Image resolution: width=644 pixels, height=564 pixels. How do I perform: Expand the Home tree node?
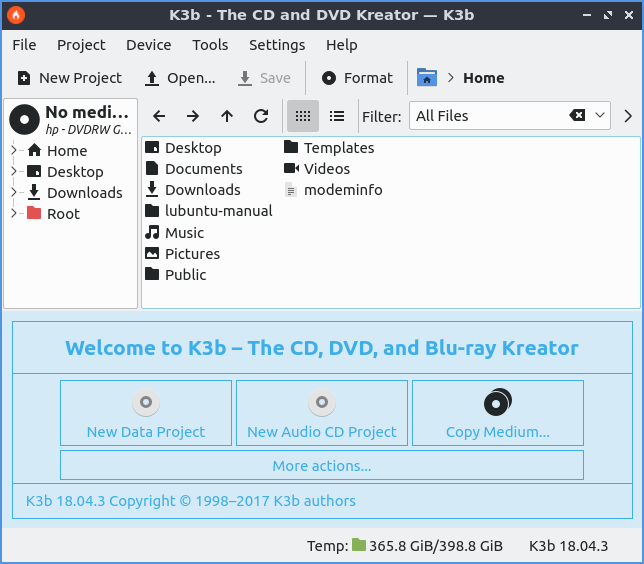coord(14,151)
